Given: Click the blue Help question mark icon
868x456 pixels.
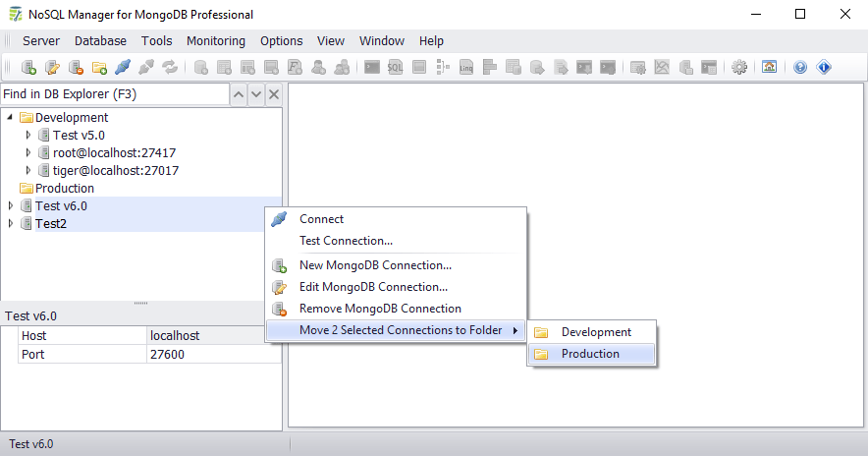Looking at the screenshot, I should click(x=800, y=68).
